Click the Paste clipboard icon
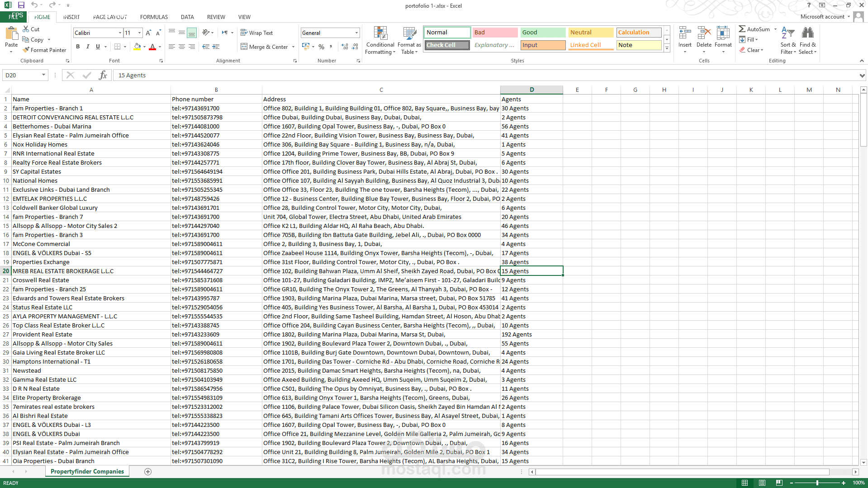The height and width of the screenshot is (488, 868). click(11, 34)
